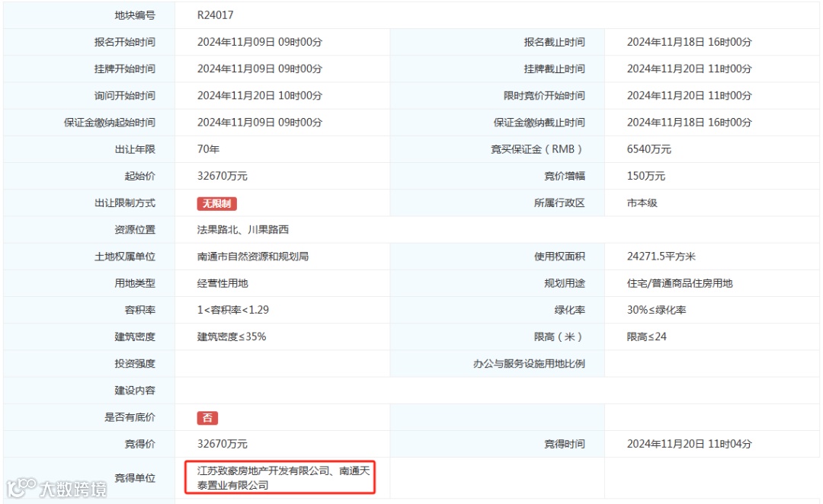The width and height of the screenshot is (823, 504).
Task: Click height limit value 限高≤24
Action: click(x=647, y=337)
